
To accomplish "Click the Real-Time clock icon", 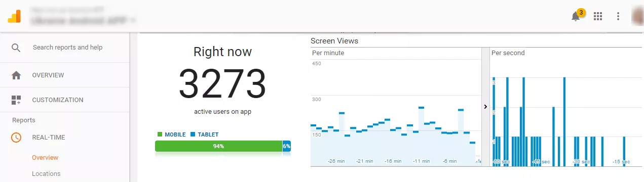I will point(16,138).
